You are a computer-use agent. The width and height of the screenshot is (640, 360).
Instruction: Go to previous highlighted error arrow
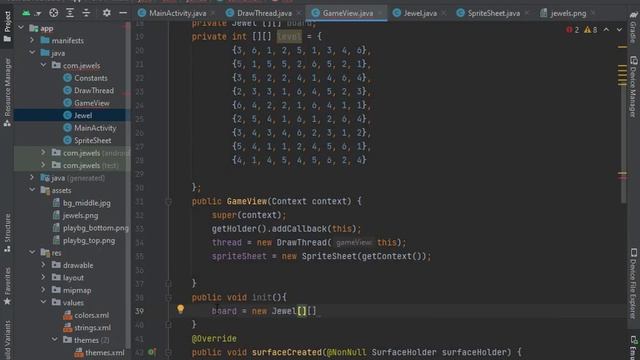pyautogui.click(x=607, y=29)
